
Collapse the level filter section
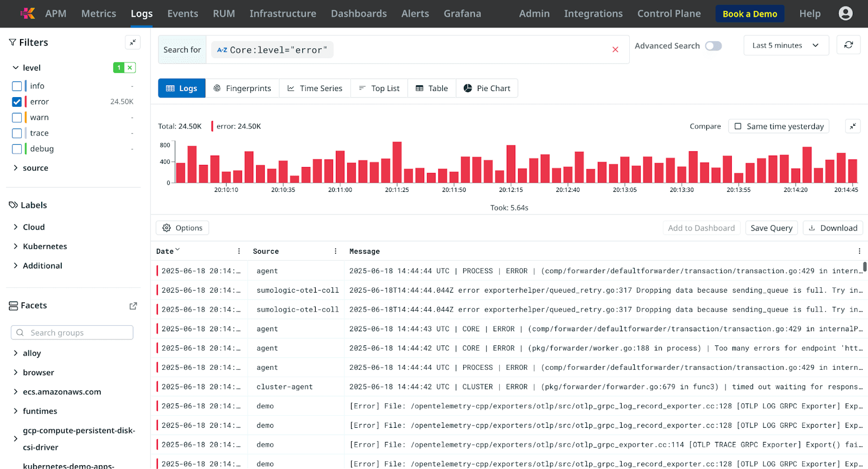pyautogui.click(x=16, y=68)
